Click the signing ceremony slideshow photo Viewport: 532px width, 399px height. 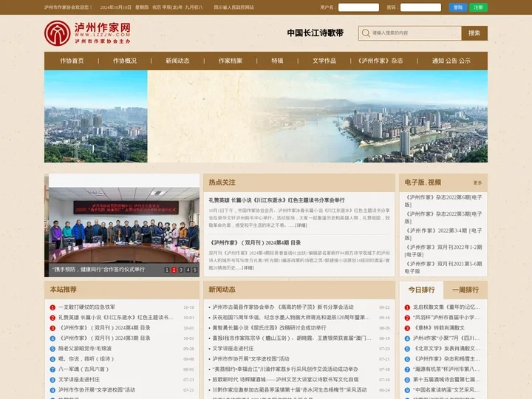124,225
